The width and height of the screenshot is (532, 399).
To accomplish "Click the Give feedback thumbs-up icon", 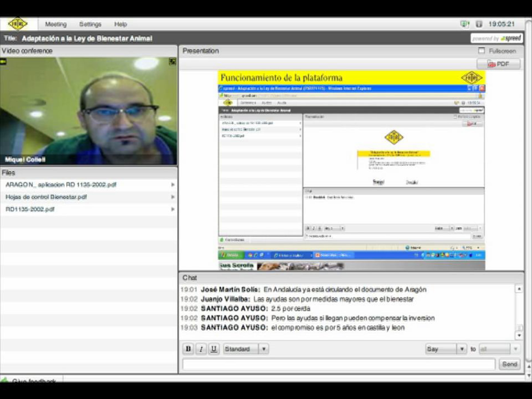I will coord(4,380).
